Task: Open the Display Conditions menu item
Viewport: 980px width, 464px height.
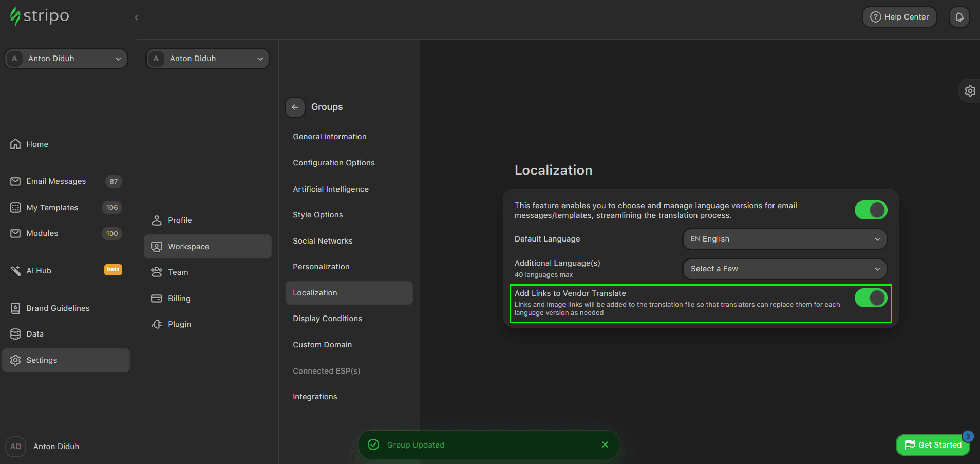Action: (x=327, y=319)
